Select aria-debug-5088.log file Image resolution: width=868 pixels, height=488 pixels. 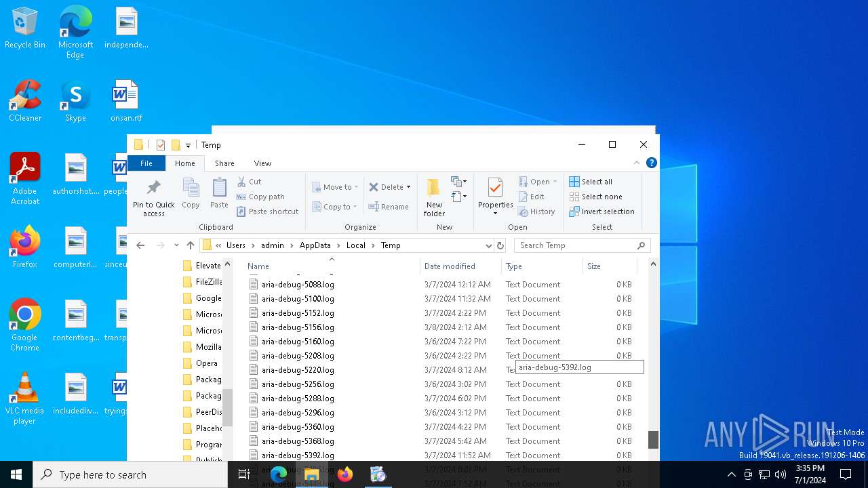point(298,285)
